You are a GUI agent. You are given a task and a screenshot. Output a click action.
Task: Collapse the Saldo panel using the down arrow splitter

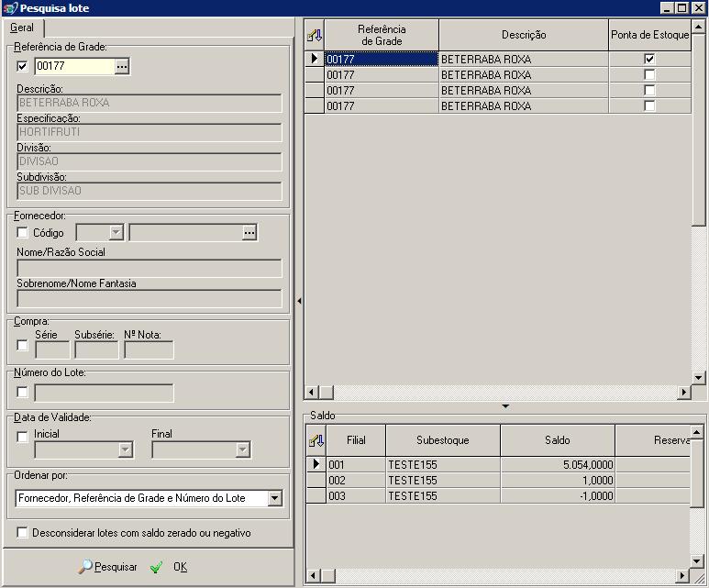(504, 405)
